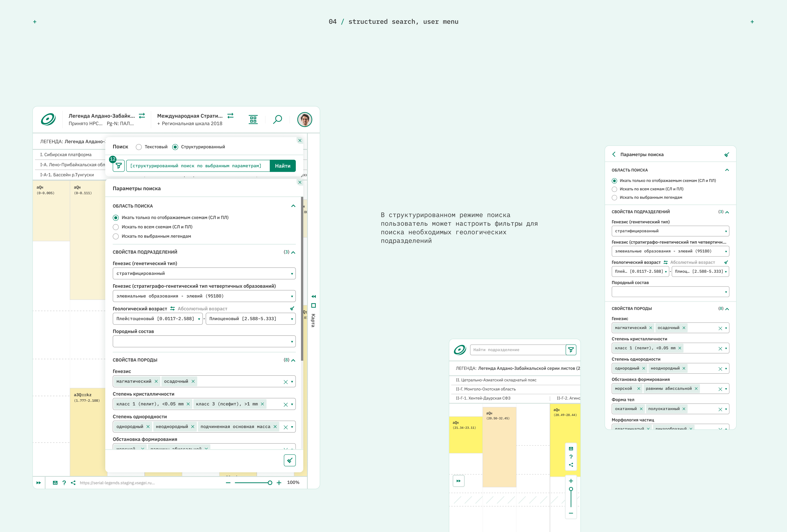Image resolution: width=787 pixels, height=532 pixels.
Task: Select Искать по всем схемам in desktop panel
Action: tap(153, 227)
